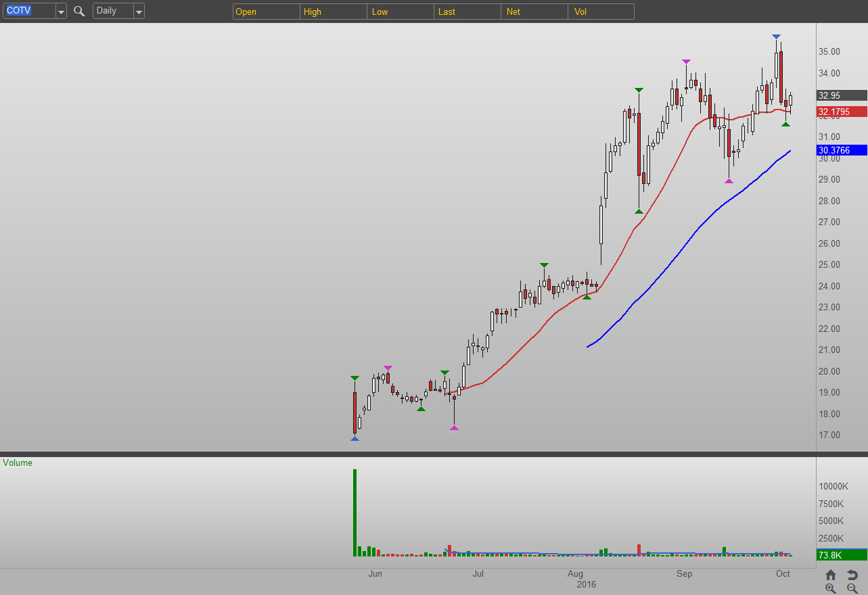
Task: Reset the chart with the home icon
Action: [831, 575]
